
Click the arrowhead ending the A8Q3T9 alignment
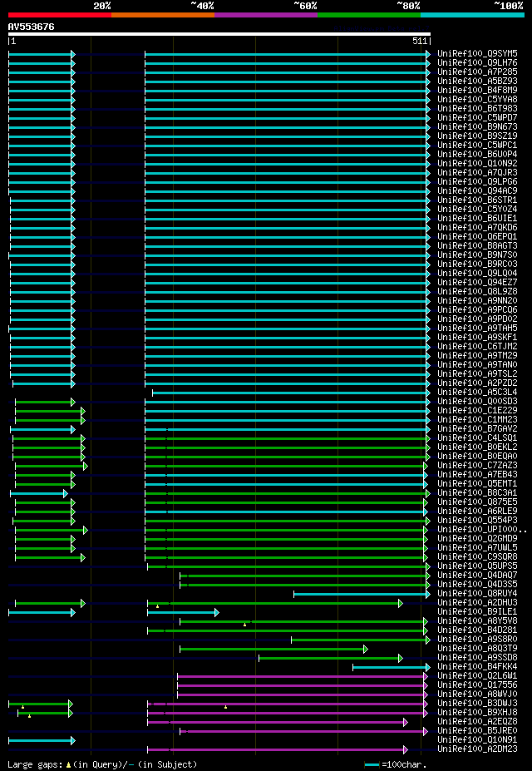tap(366, 649)
